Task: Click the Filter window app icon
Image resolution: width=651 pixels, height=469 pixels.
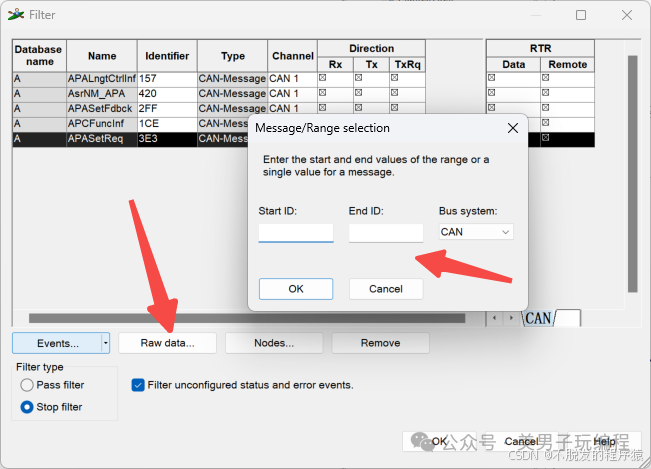Action: 16,15
